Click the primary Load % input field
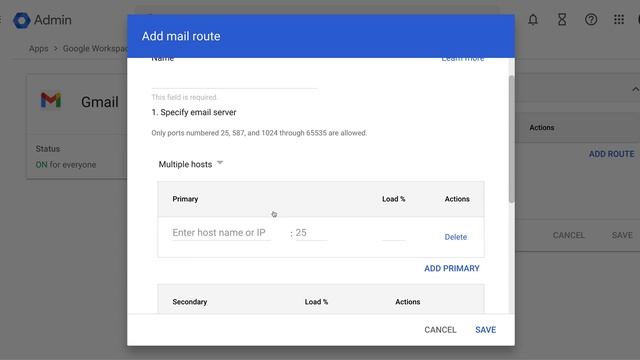The height and width of the screenshot is (360, 640). pos(393,233)
